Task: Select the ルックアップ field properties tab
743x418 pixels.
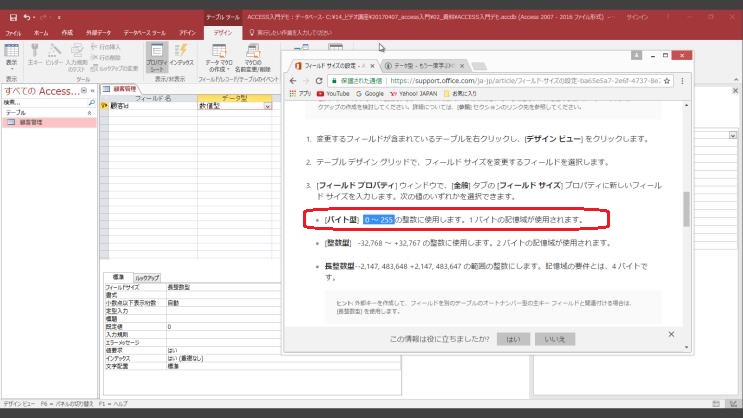Action: pyautogui.click(x=147, y=278)
